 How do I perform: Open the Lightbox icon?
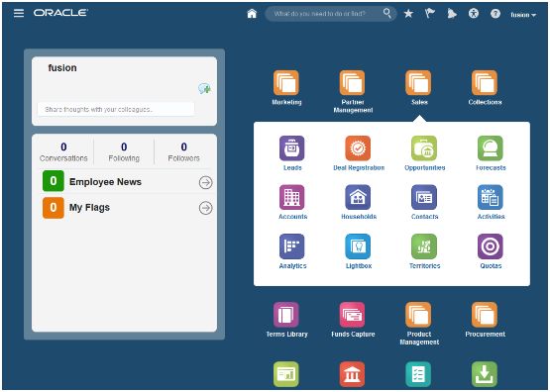click(358, 246)
